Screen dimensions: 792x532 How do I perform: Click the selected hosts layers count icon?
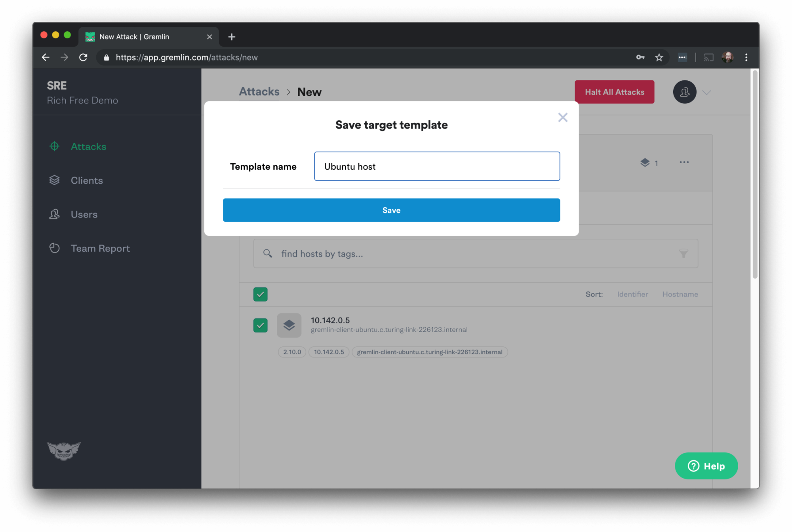point(645,163)
